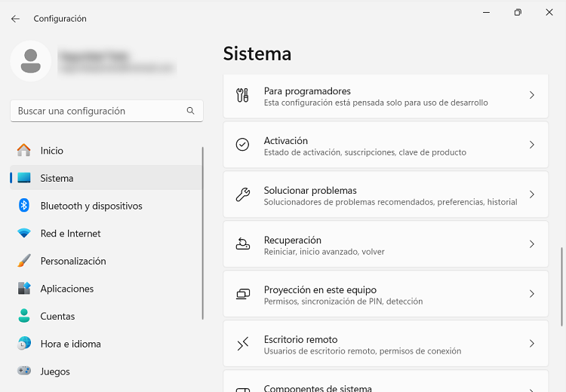Click the user profile avatar picture
Image resolution: width=566 pixels, height=392 pixels.
tap(31, 61)
